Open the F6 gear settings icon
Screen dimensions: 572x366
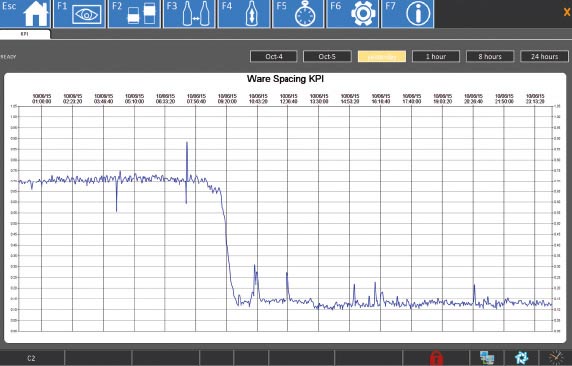(x=352, y=14)
